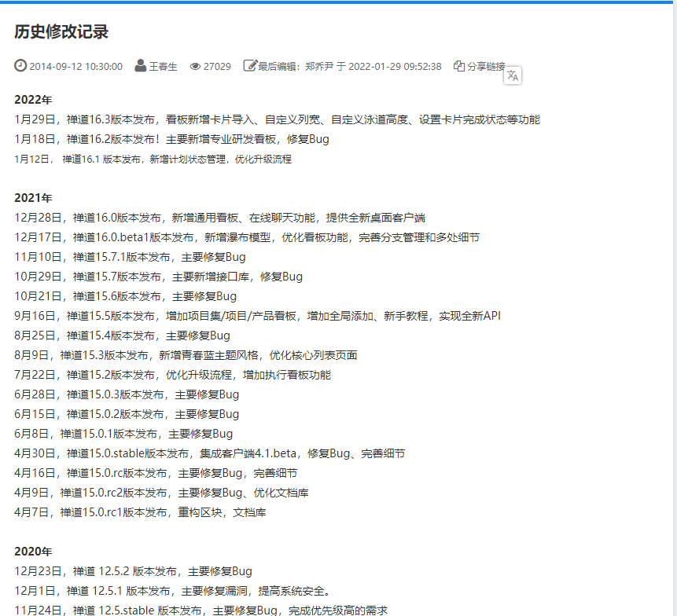Click the publish date 2014-09-12 10:30:00

pos(76,67)
